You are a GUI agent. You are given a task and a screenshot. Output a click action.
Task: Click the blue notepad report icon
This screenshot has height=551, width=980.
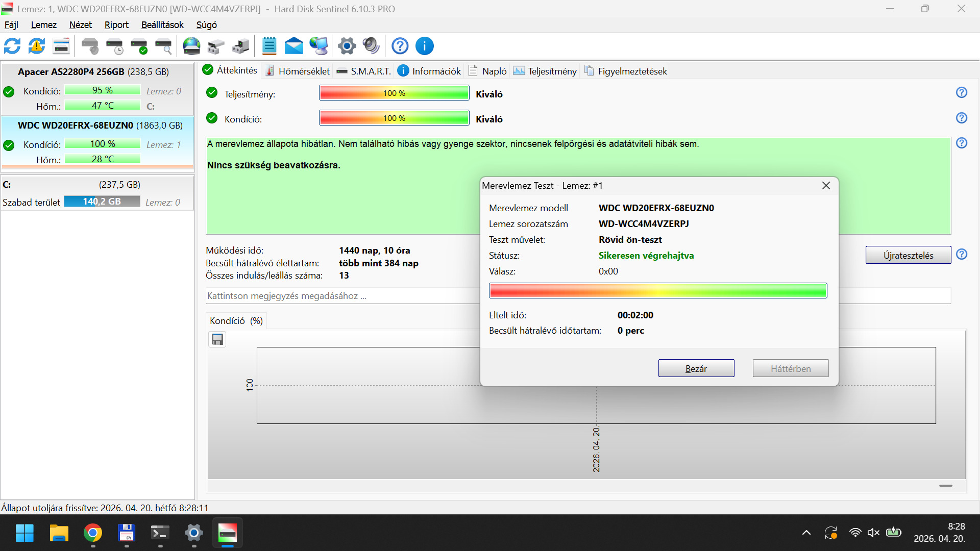(269, 46)
